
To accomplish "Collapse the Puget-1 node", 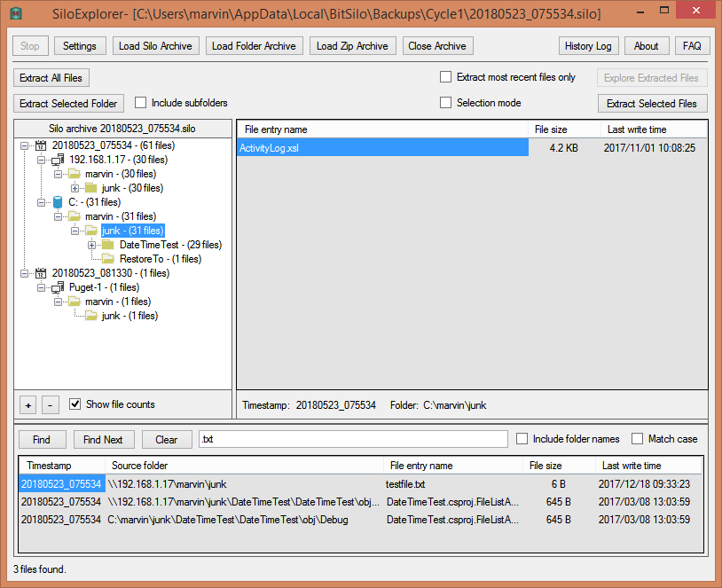I will [41, 287].
